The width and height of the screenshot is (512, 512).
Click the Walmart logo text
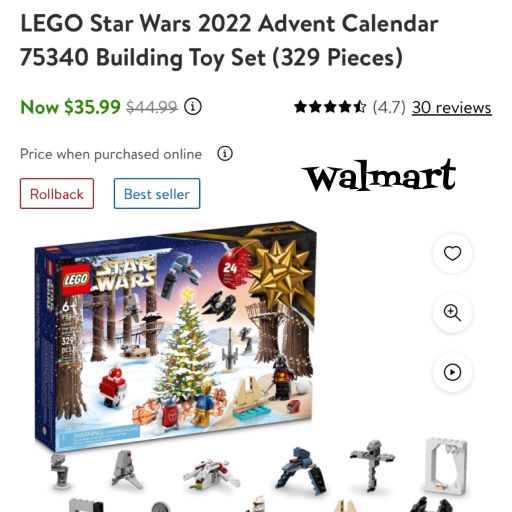tap(379, 175)
